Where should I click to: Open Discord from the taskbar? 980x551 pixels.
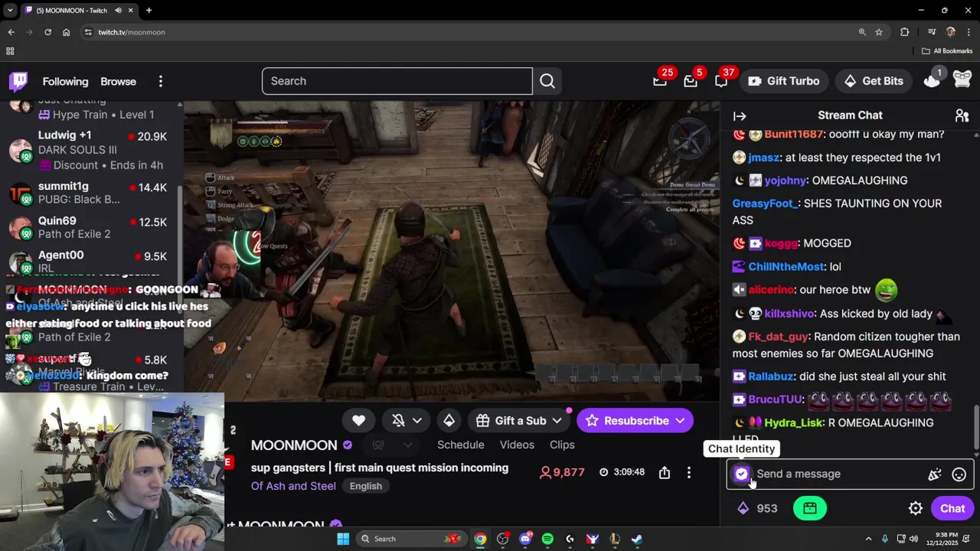[525, 539]
